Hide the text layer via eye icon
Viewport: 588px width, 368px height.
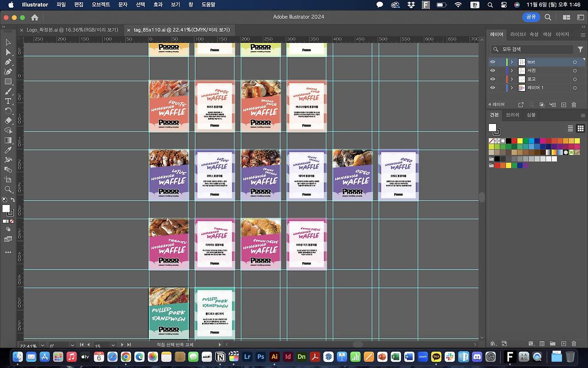(492, 62)
